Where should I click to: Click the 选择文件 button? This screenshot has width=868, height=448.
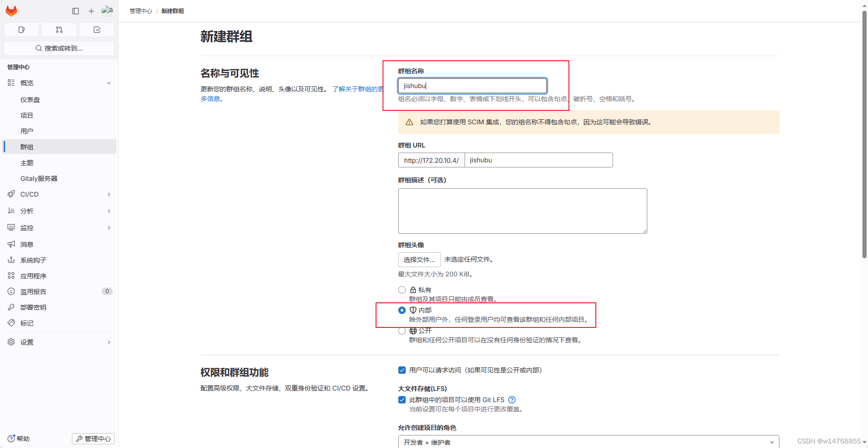point(419,260)
